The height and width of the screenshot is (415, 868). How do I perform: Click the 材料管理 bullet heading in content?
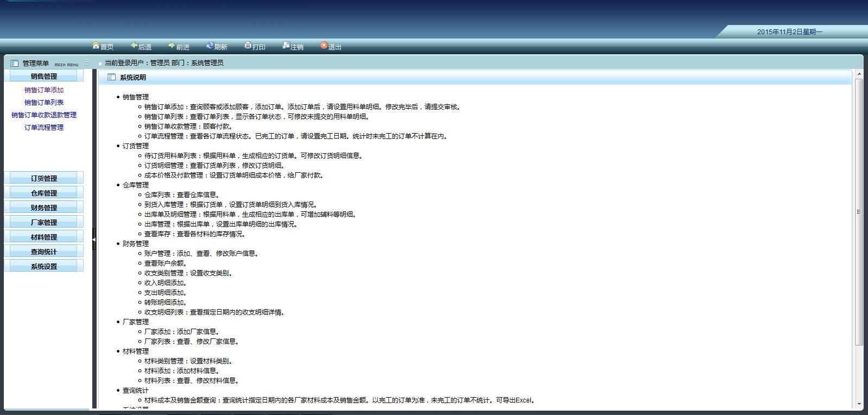136,351
